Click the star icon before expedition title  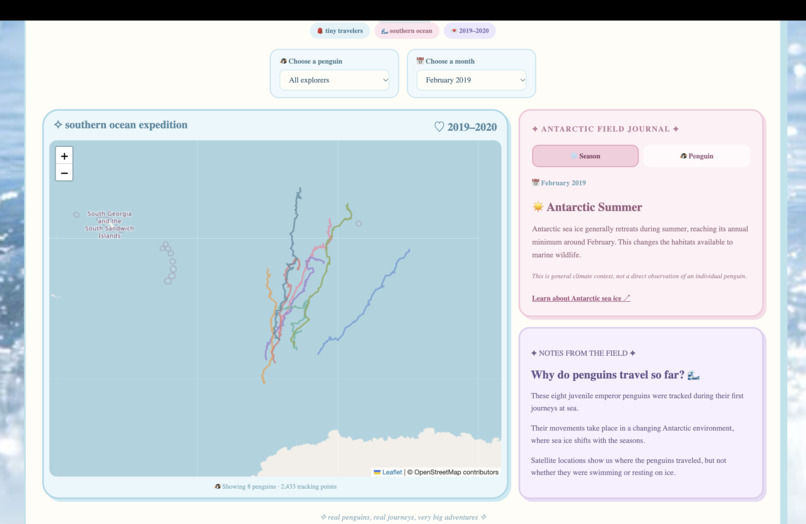tap(58, 124)
